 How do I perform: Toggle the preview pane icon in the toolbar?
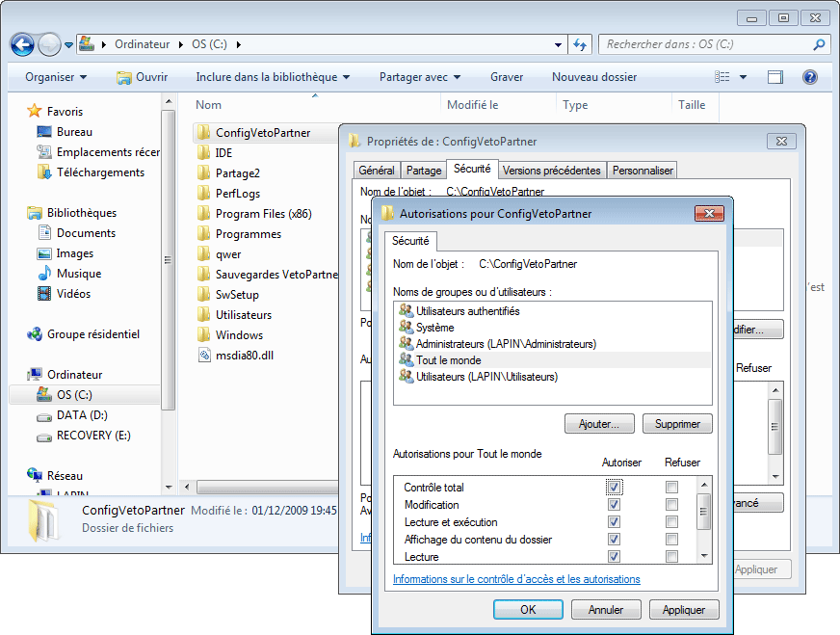(775, 77)
